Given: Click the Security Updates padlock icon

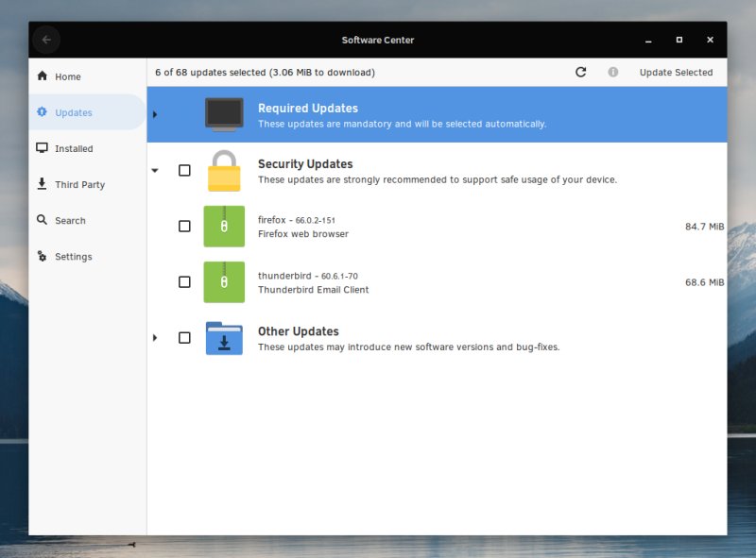Looking at the screenshot, I should coord(224,171).
